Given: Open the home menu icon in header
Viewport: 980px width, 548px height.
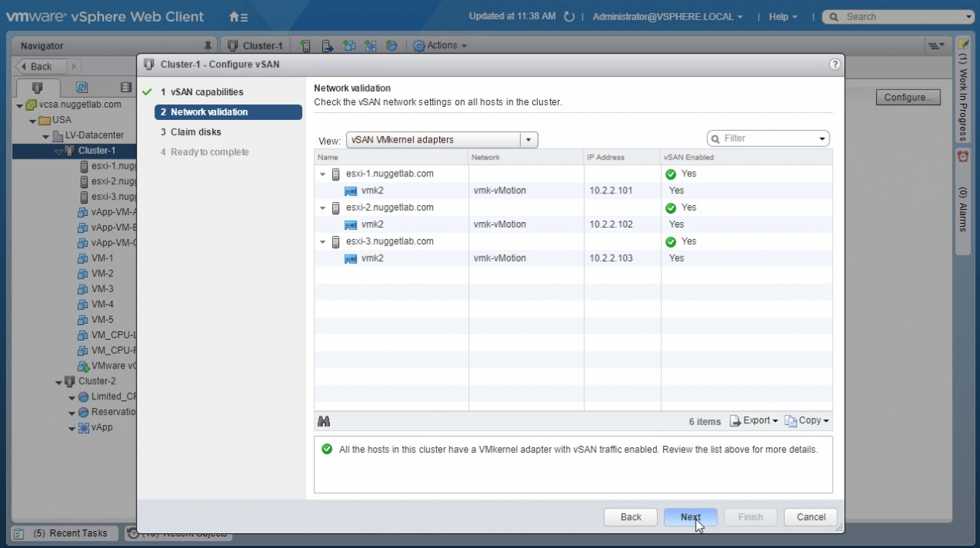Looking at the screenshot, I should click(x=239, y=16).
